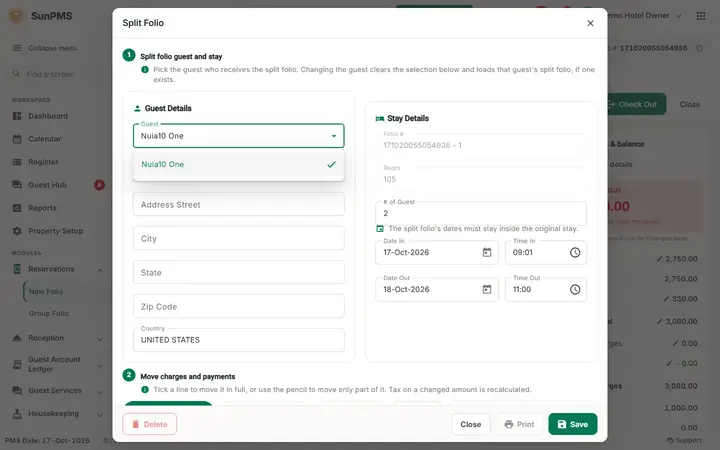Click the Address Street field

click(238, 204)
